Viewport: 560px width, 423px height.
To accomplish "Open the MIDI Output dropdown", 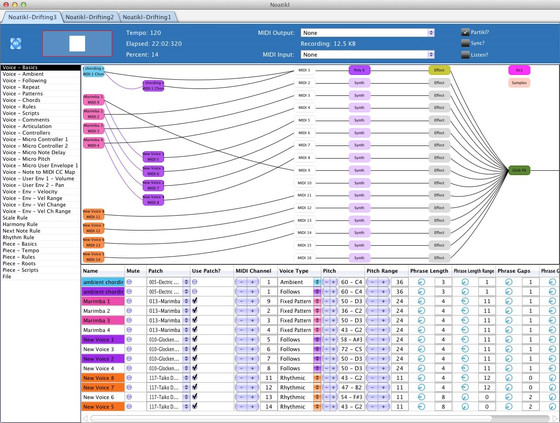I will (368, 33).
